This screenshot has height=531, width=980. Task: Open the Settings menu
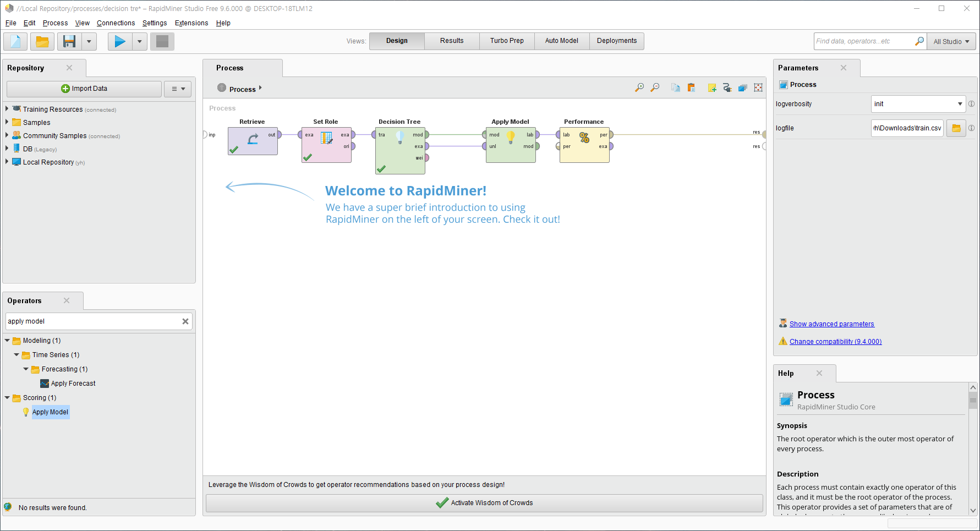[x=155, y=23]
